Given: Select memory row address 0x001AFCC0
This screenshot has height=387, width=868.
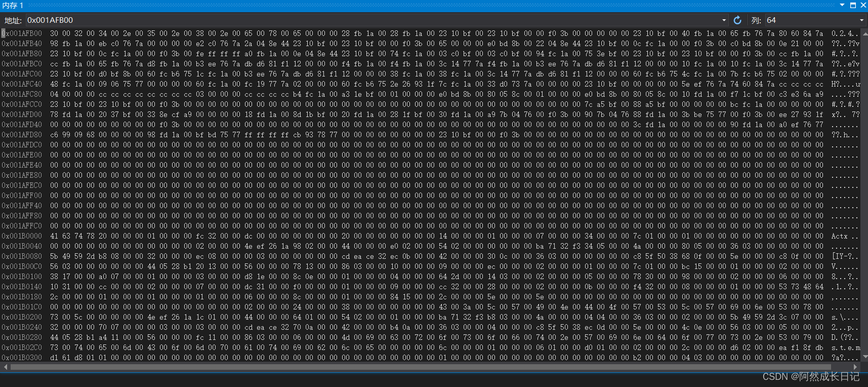Looking at the screenshot, I should (x=22, y=104).
